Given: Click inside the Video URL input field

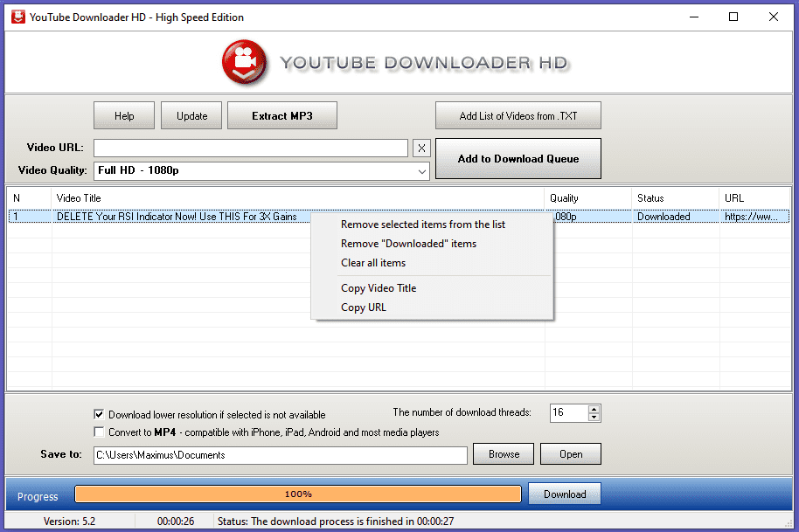Looking at the screenshot, I should [x=251, y=149].
